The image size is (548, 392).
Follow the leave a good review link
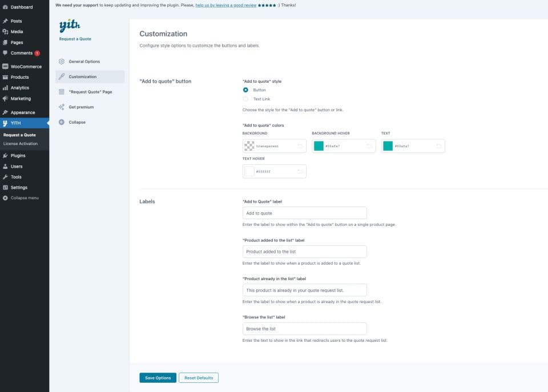click(226, 5)
